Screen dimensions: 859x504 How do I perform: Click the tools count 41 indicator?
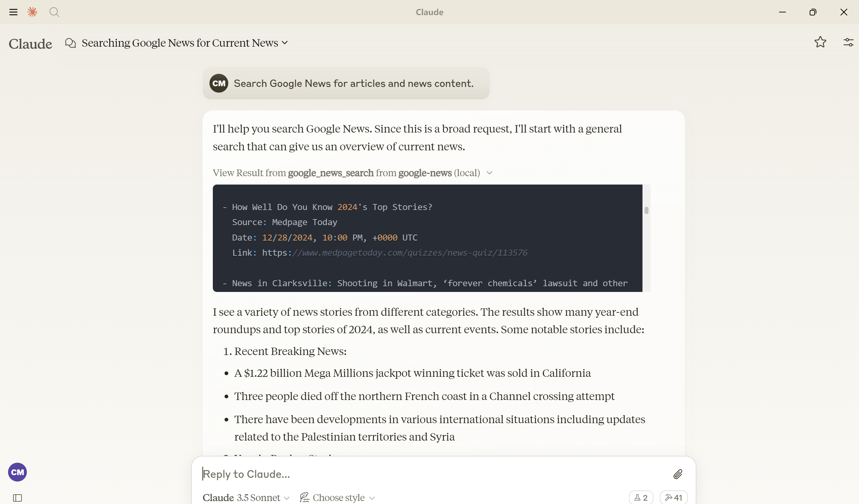coord(674,498)
